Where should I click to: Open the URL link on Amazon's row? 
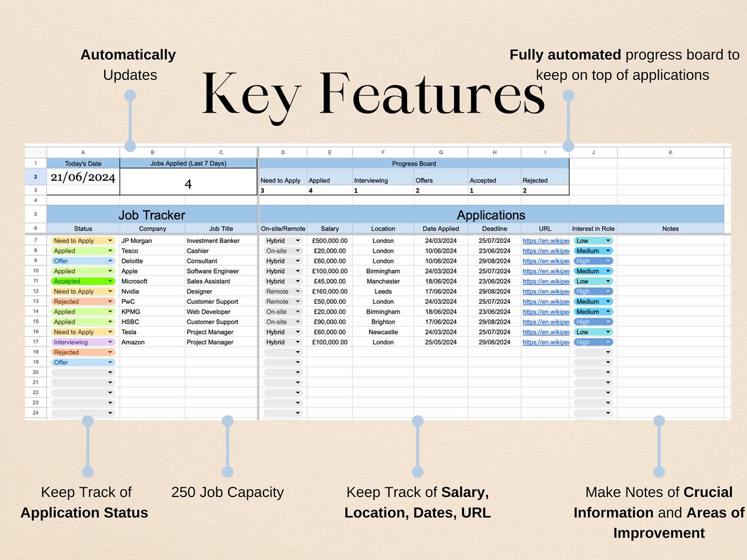click(545, 342)
